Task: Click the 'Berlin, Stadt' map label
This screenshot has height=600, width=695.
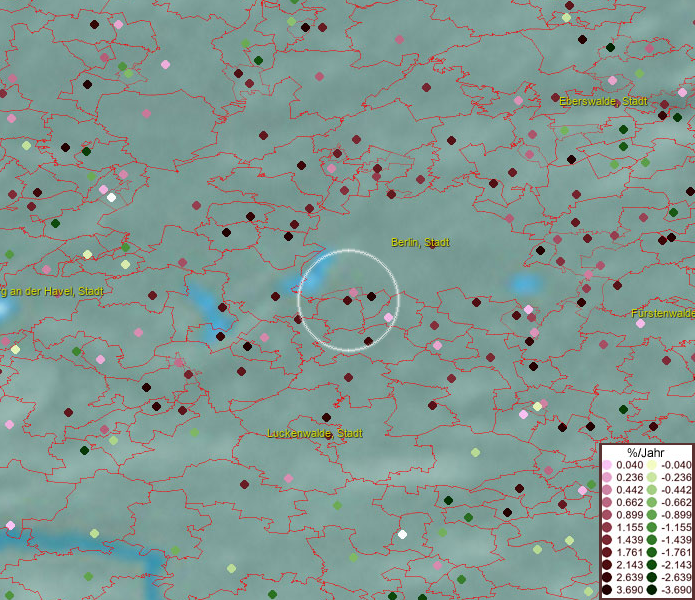Action: click(420, 242)
